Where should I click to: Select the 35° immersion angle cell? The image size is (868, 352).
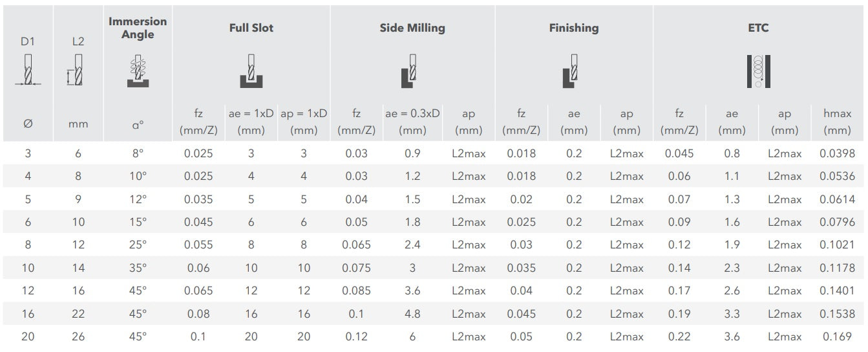pos(138,268)
